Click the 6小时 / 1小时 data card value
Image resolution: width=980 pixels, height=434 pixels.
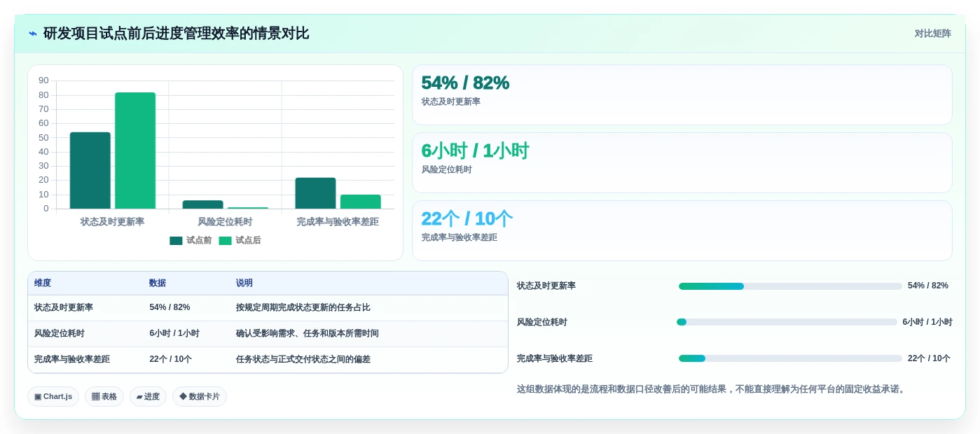(475, 150)
